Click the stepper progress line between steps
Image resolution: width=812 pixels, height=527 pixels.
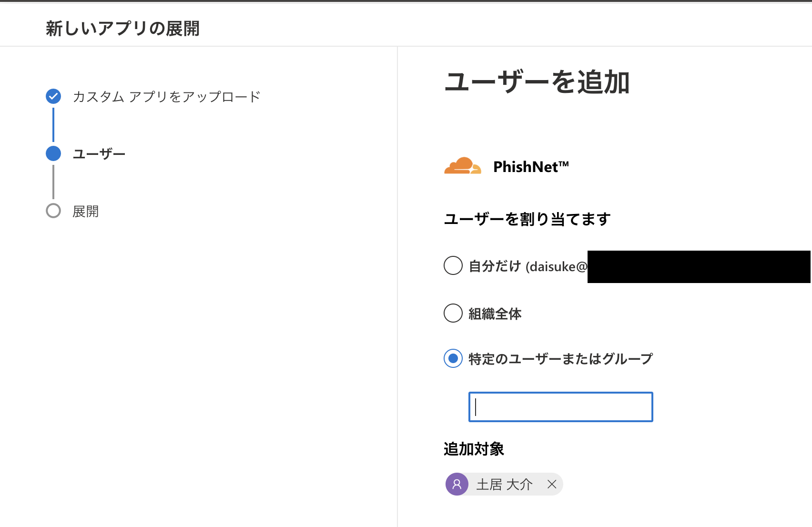pos(53,125)
